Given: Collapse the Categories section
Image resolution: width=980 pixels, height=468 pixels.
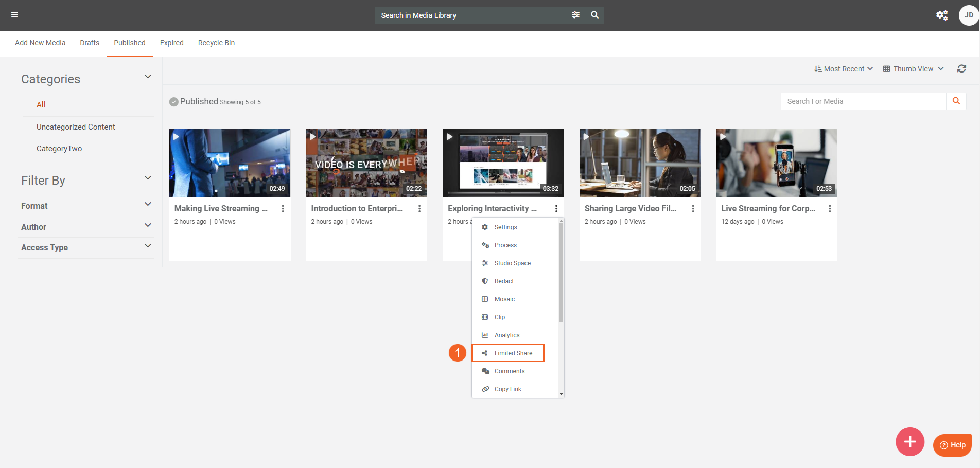Looking at the screenshot, I should pyautogui.click(x=148, y=77).
